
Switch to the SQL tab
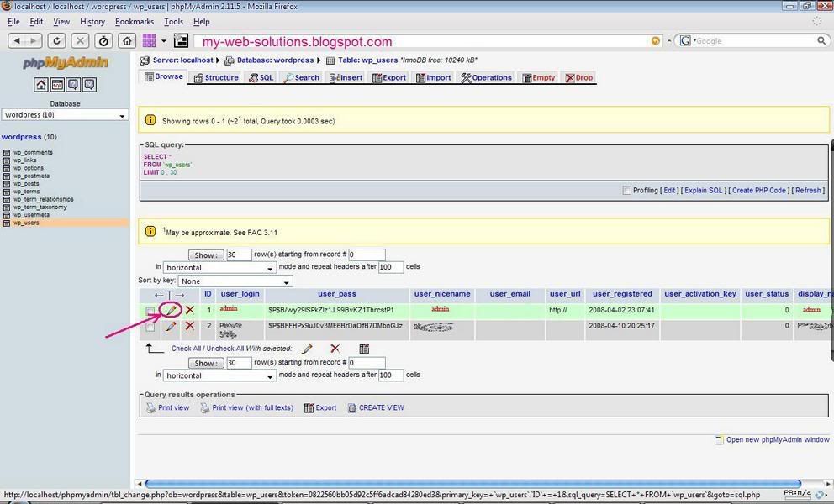tap(261, 77)
